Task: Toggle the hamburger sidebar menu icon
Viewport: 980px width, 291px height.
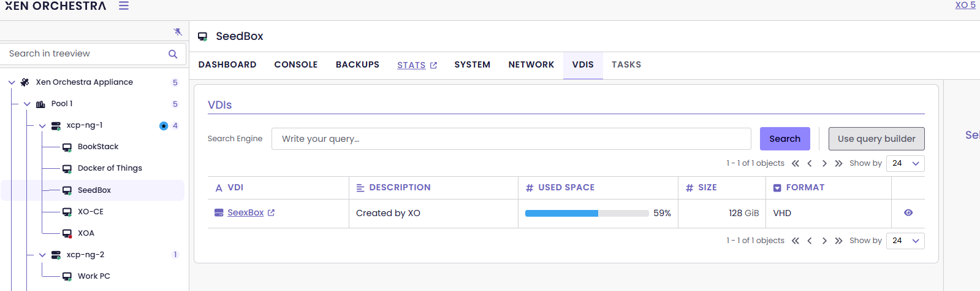Action: (124, 6)
